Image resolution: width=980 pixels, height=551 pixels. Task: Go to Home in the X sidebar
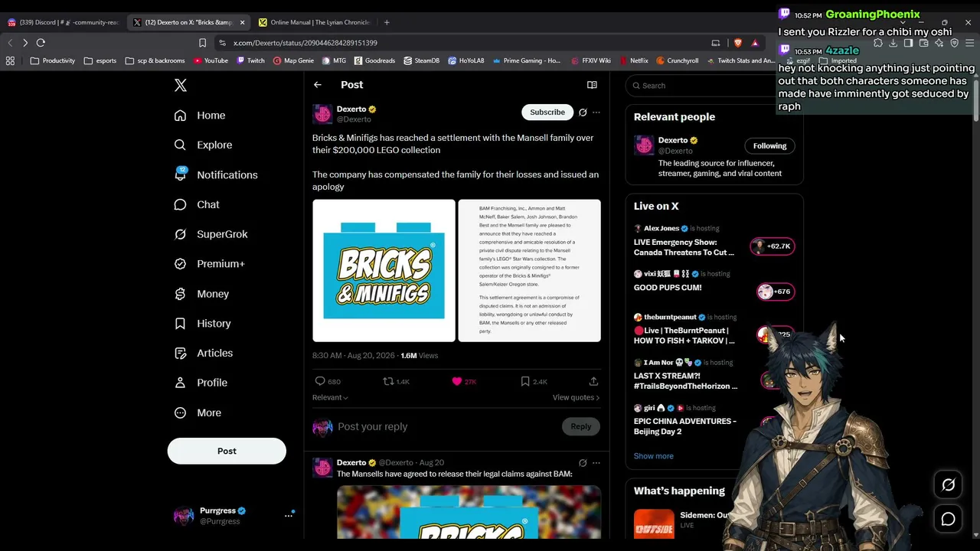200,116
